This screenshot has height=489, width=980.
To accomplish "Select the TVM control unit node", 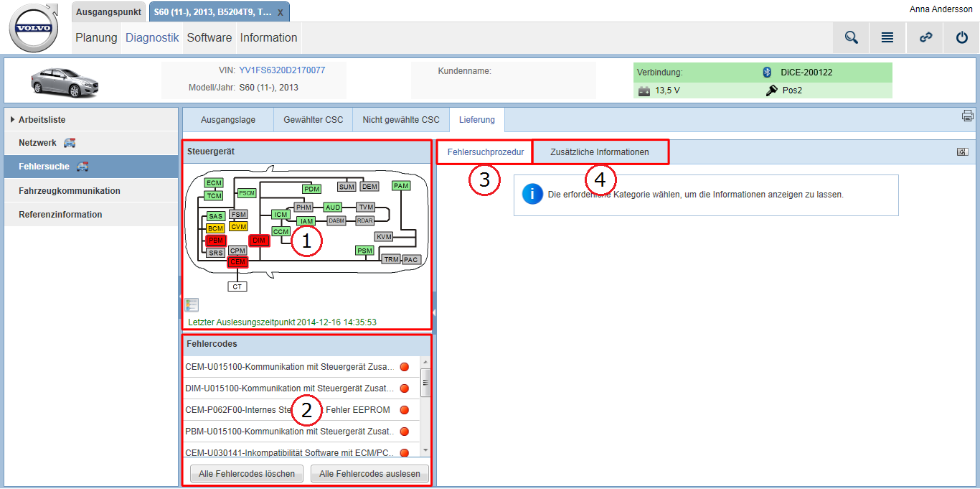I will [x=366, y=207].
